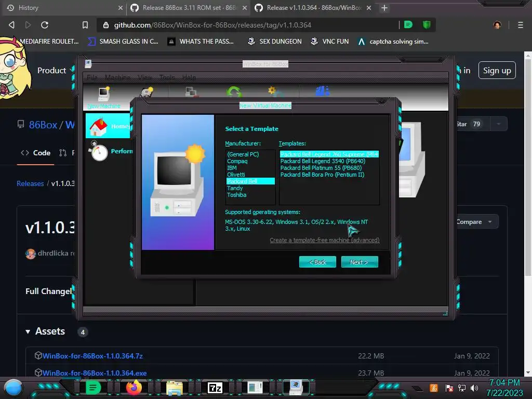The width and height of the screenshot is (532, 399).
Task: Open the Performance stopwatch sidebar item
Action: [110, 151]
